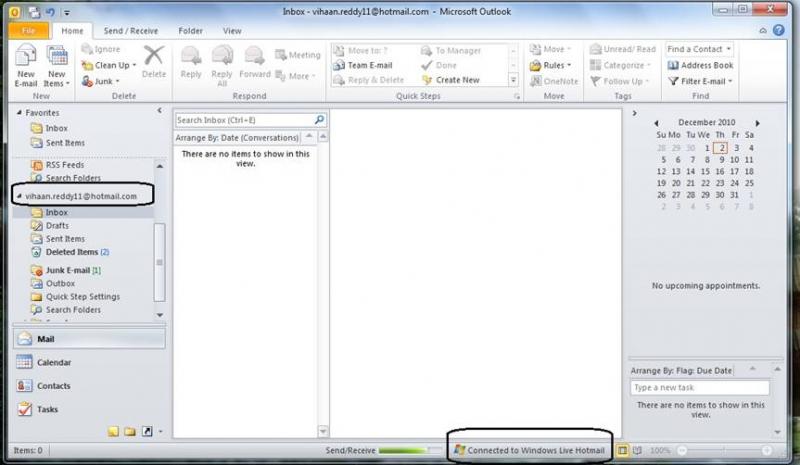The image size is (800, 465).
Task: Minimize the ribbon caret icon
Action: pos(763,31)
